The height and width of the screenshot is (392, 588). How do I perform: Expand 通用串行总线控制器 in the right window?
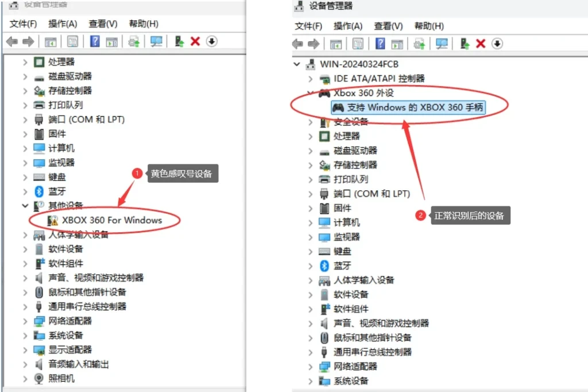point(311,352)
